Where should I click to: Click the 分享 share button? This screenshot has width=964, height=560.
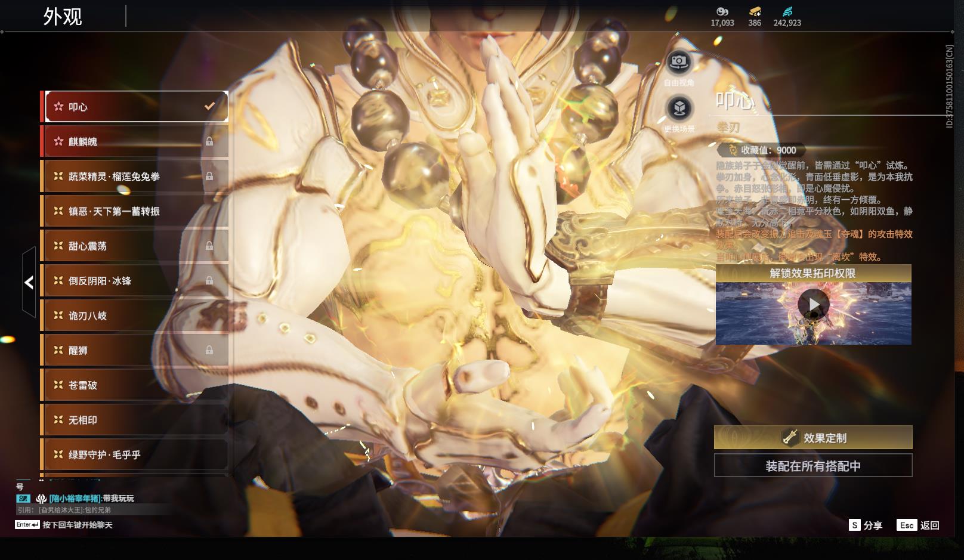pos(866,525)
